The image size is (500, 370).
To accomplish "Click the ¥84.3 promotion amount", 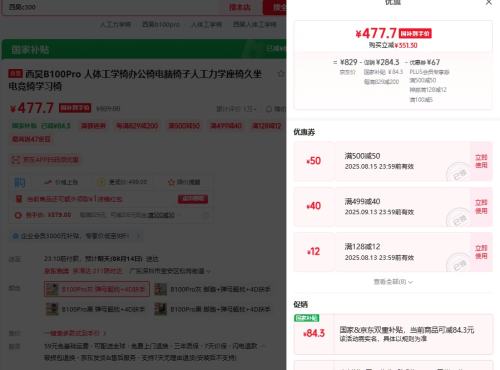I will pos(314,333).
